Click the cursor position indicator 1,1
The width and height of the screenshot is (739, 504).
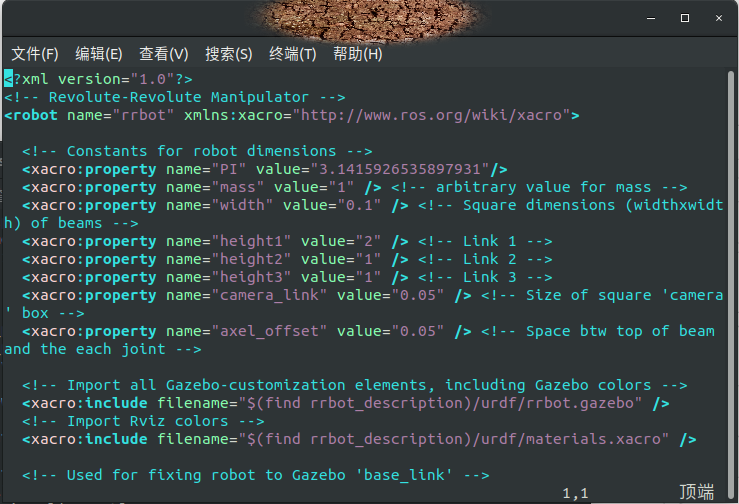(x=575, y=493)
